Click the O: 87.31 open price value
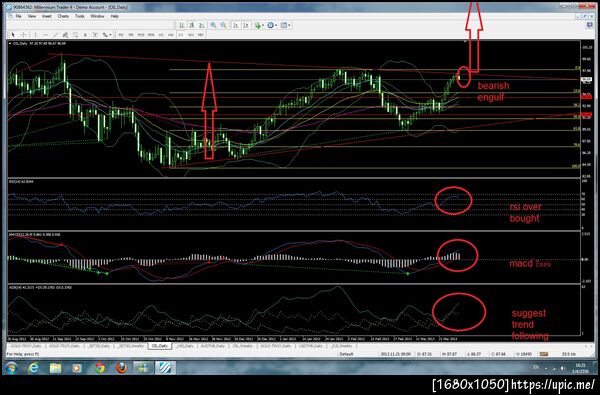600x395 pixels. [424, 354]
